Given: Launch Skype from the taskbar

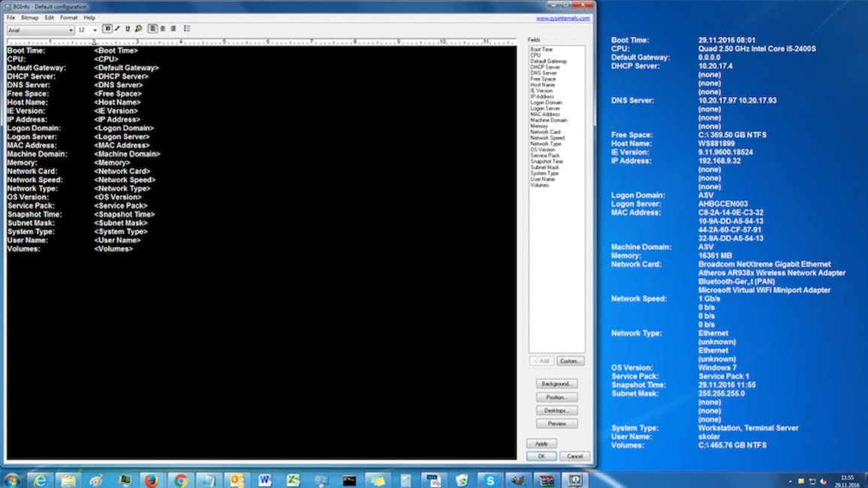Looking at the screenshot, I should coord(490,479).
